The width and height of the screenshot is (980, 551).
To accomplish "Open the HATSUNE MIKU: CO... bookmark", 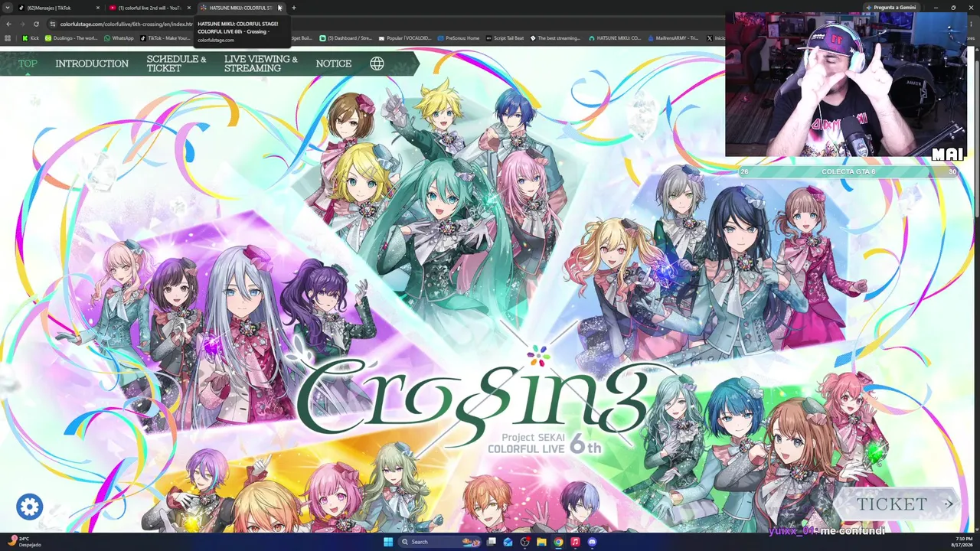I will [615, 37].
